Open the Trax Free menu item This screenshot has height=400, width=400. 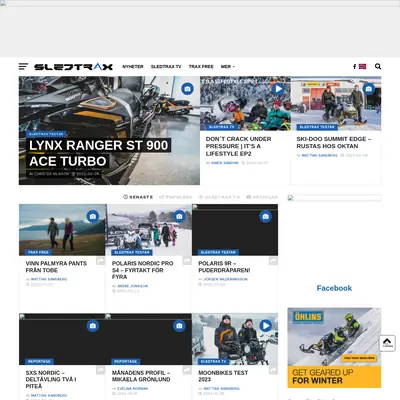coord(201,67)
